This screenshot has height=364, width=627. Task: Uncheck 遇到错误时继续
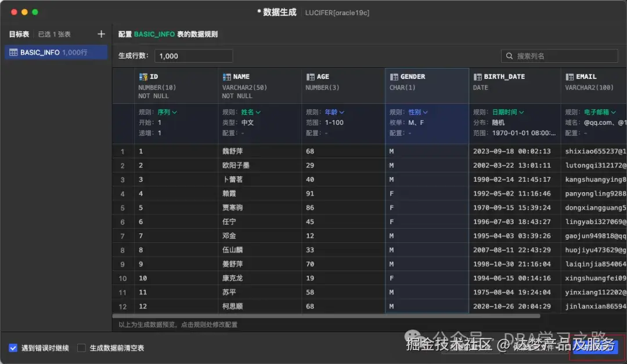pyautogui.click(x=13, y=347)
